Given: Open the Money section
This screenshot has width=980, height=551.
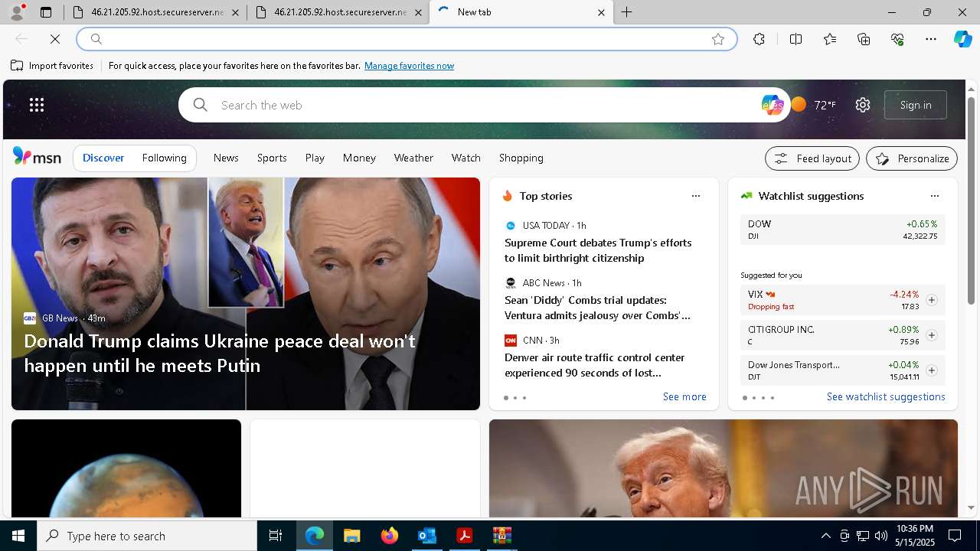Looking at the screenshot, I should click(359, 158).
